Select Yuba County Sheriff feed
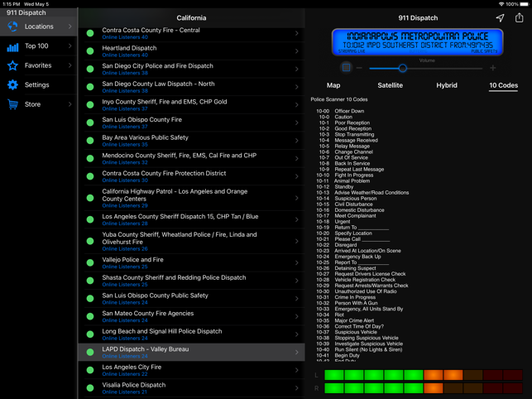This screenshot has width=532, height=399. tap(192, 241)
